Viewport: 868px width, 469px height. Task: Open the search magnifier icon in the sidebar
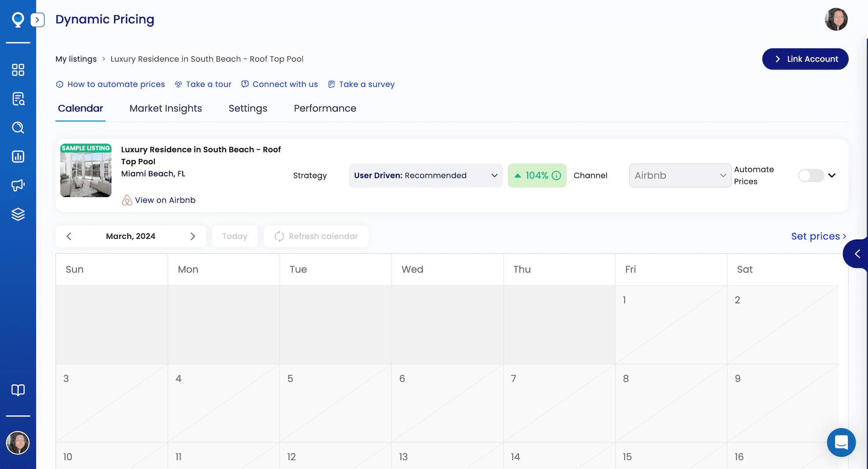tap(18, 128)
